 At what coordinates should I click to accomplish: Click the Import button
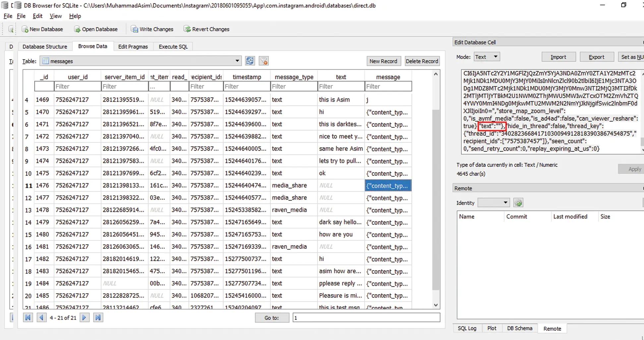coord(558,57)
